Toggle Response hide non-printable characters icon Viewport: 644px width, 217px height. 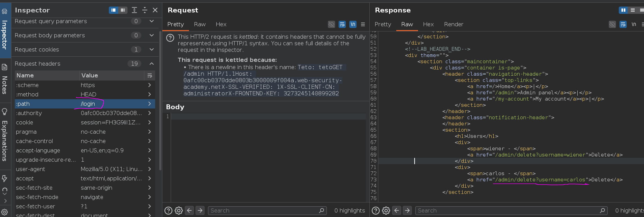612,24
